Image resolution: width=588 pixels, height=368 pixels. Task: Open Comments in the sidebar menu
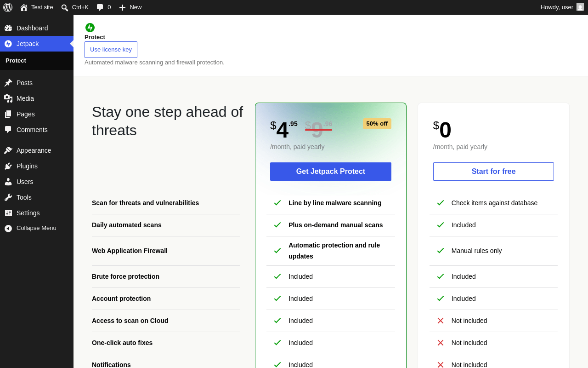[37, 130]
